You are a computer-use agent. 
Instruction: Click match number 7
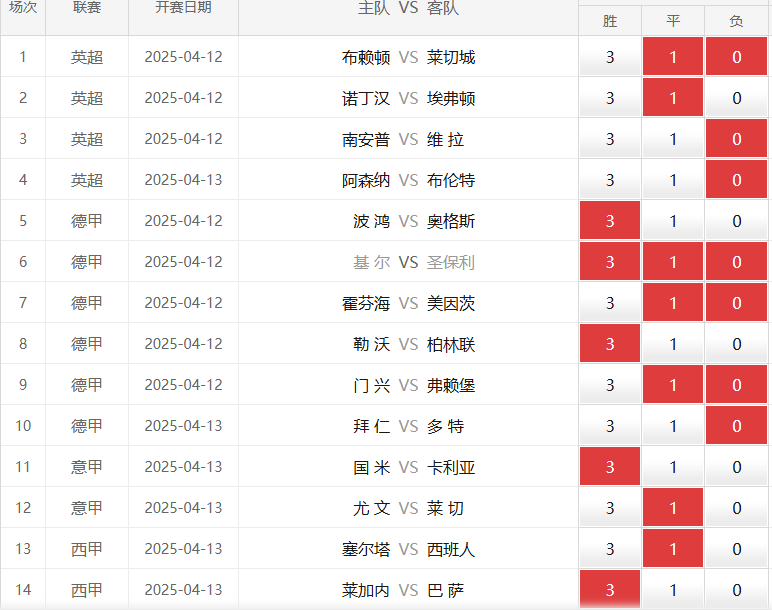pyautogui.click(x=23, y=302)
